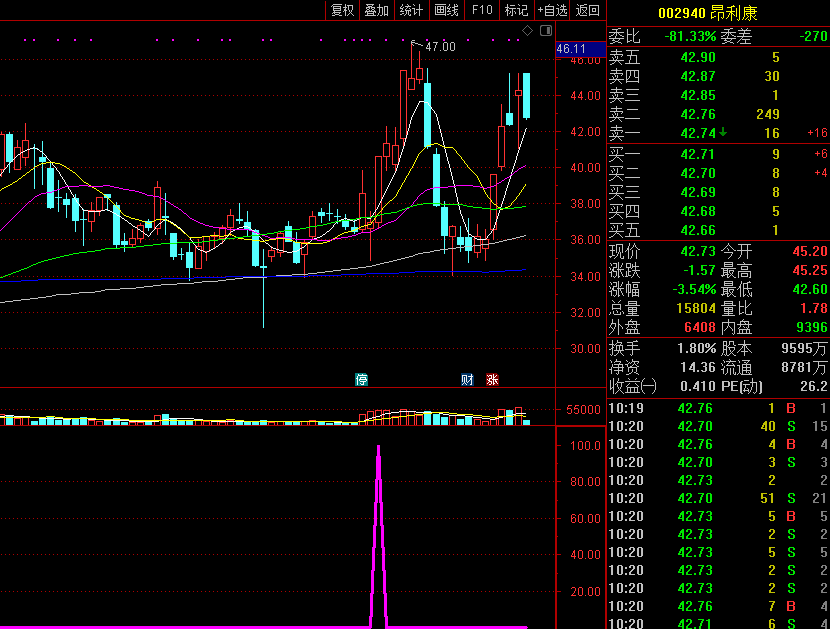Click the 收益(一) value 0.410

[698, 387]
